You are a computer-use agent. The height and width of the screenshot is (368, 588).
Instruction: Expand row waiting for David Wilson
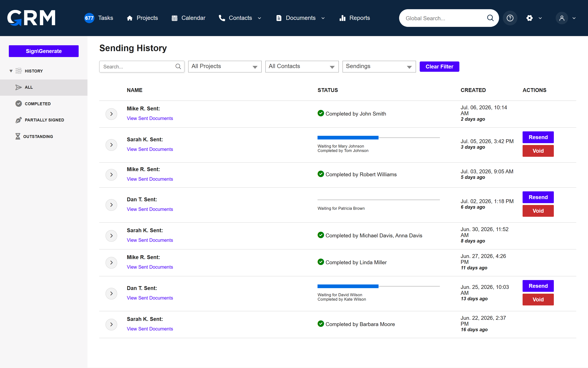(111, 293)
